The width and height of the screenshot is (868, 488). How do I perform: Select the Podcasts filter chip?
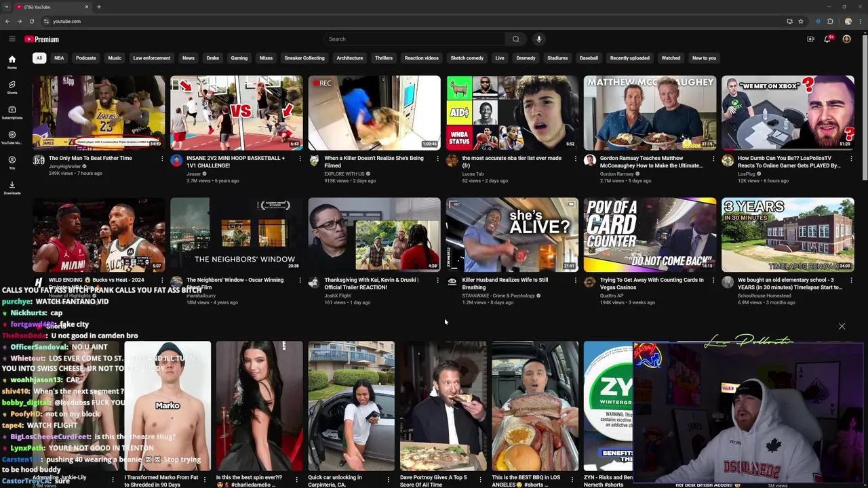click(86, 58)
